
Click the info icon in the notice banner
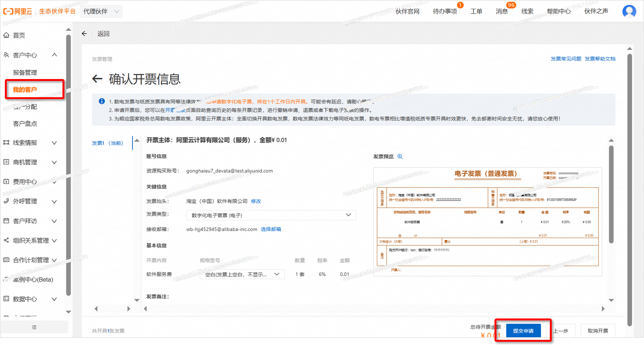(102, 101)
